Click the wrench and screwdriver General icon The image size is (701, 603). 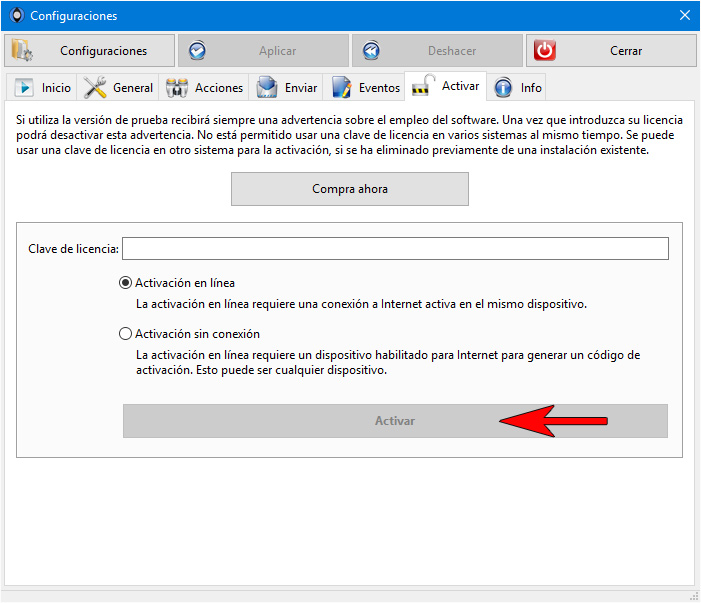[95, 87]
